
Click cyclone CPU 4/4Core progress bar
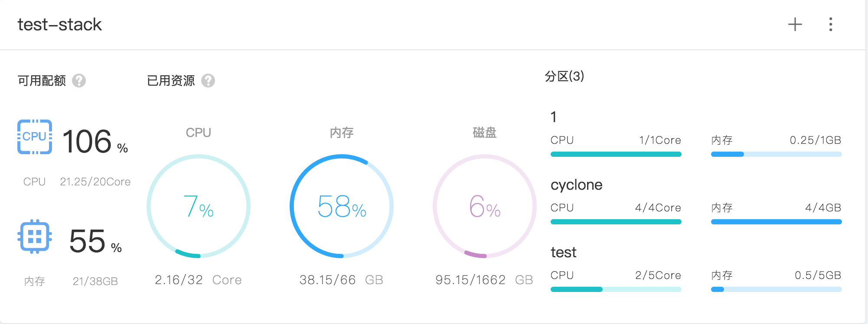(x=616, y=222)
